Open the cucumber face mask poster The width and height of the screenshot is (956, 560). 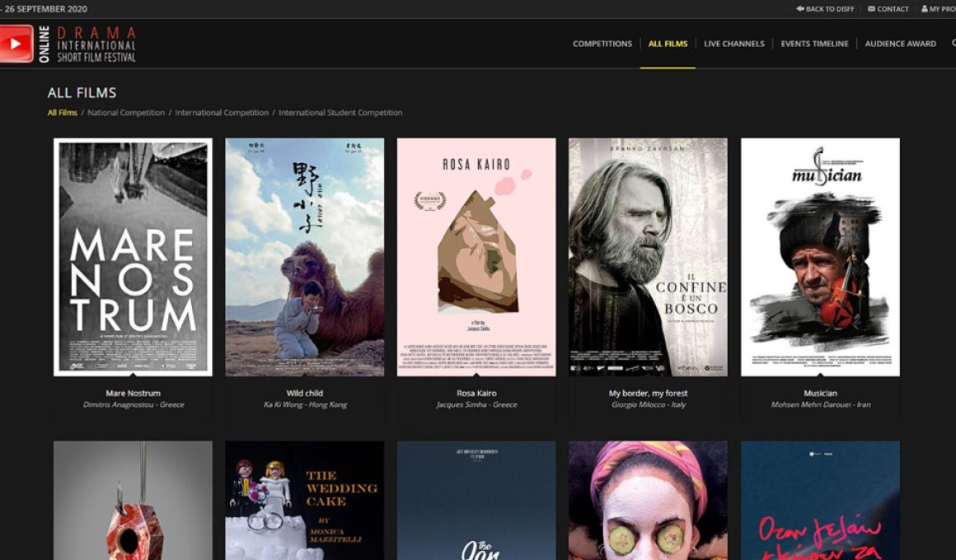click(648, 500)
